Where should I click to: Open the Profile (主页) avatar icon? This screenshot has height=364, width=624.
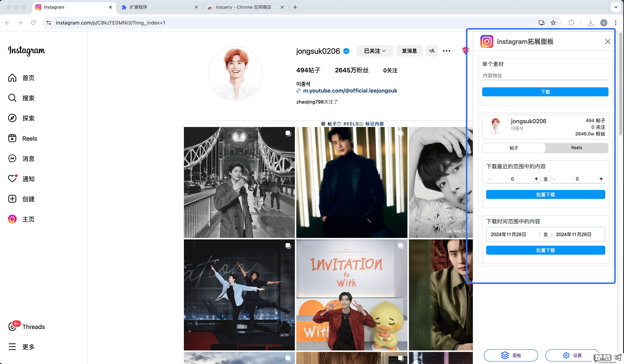12,219
